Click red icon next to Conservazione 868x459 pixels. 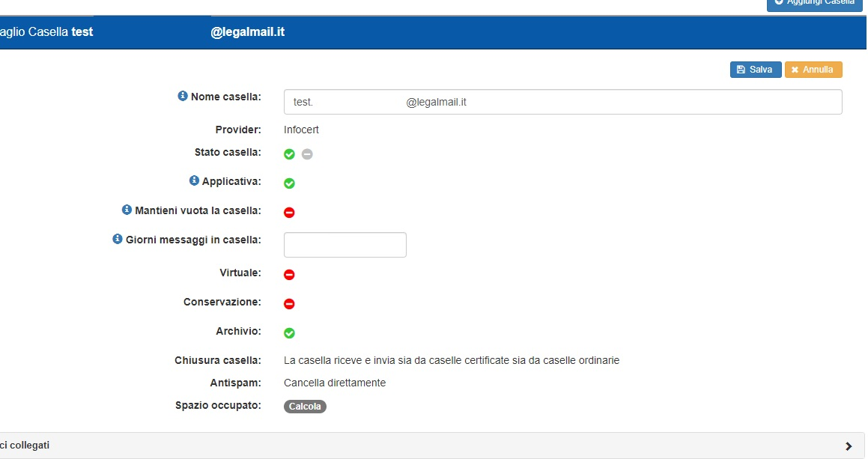click(289, 304)
